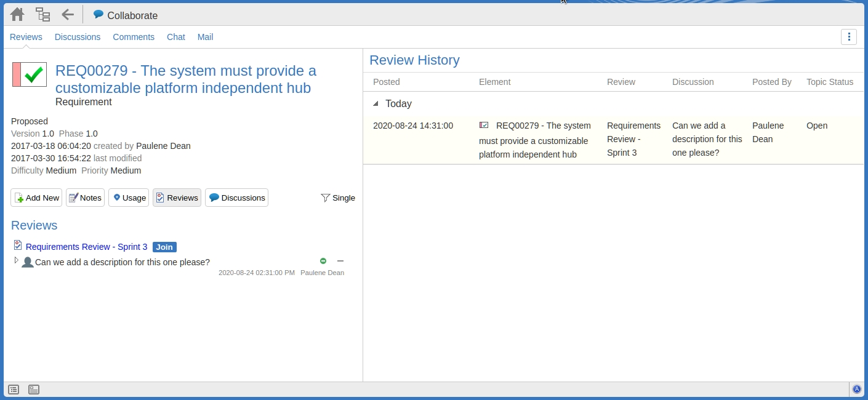
Task: Switch to the Discussions tab
Action: (78, 37)
